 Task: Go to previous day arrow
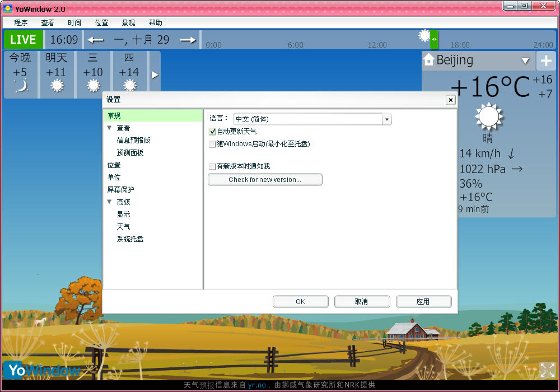click(95, 40)
